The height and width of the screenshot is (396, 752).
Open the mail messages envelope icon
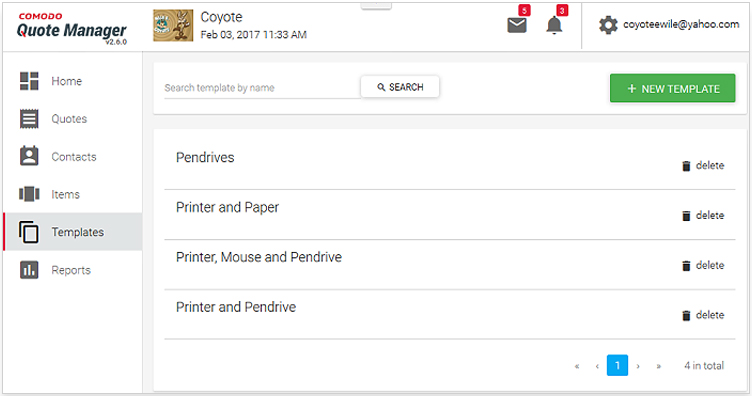[517, 25]
